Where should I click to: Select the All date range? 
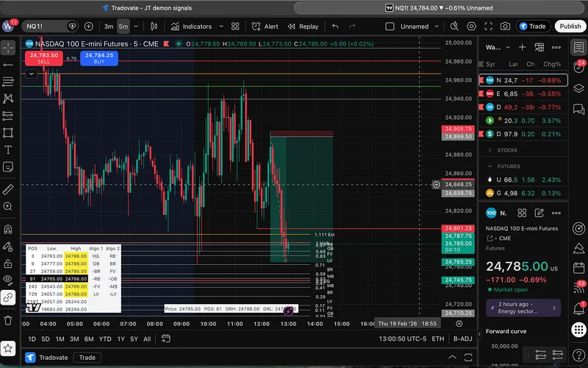[147, 339]
